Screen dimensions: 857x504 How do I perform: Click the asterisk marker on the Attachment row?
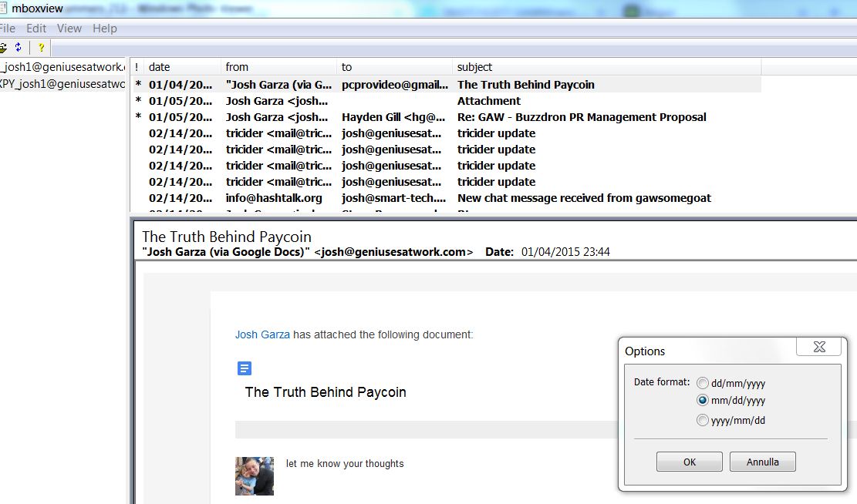(x=138, y=101)
